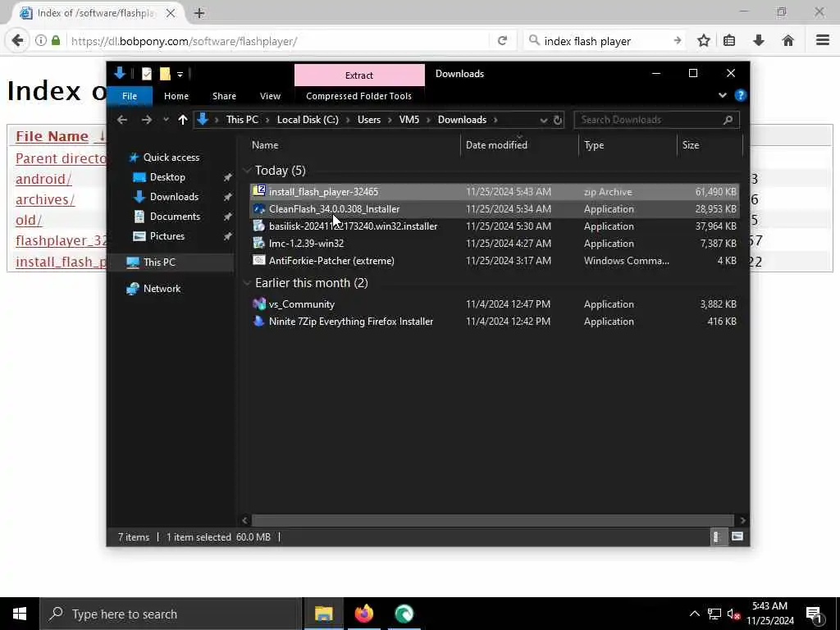Open archives/ link in browser index
This screenshot has width=840, height=630.
45,200
